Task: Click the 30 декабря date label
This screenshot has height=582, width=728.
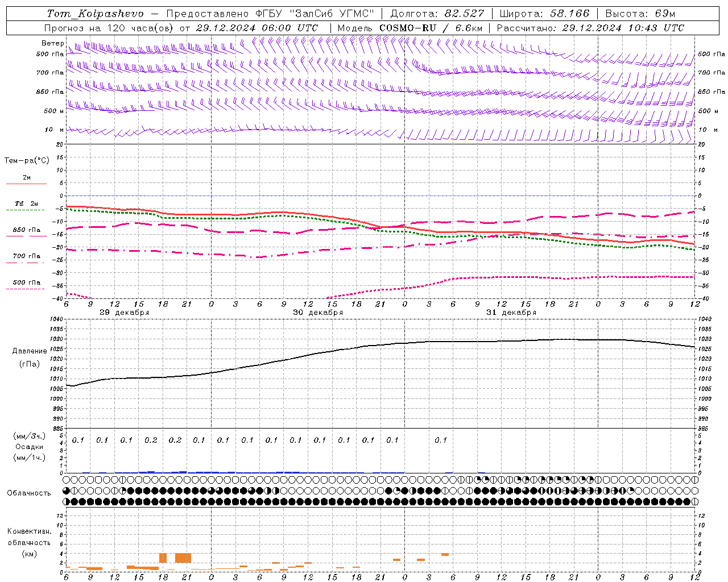Action: coord(318,313)
